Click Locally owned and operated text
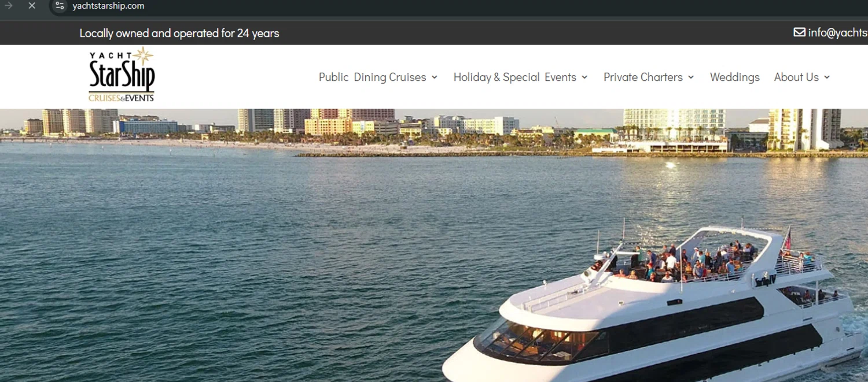868x382 pixels. click(x=179, y=34)
